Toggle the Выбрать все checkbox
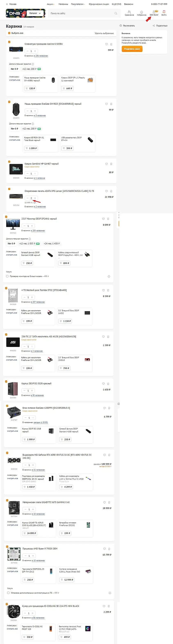The image size is (173, 644). (9, 33)
